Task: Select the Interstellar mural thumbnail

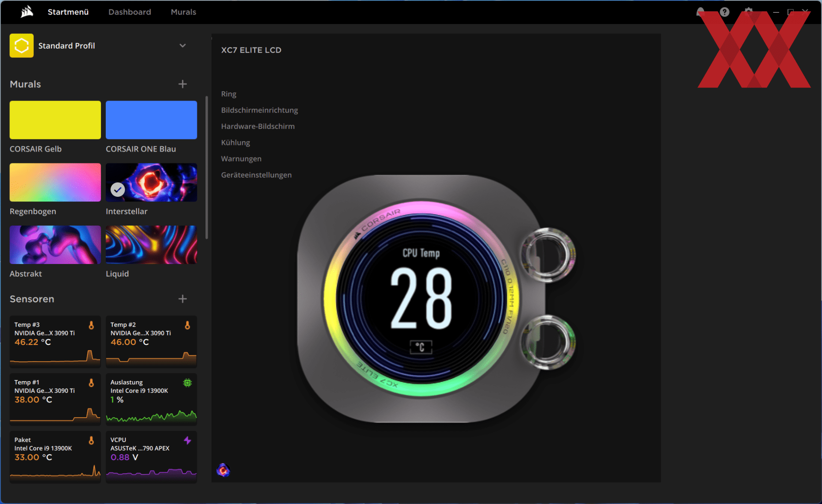Action: point(151,182)
